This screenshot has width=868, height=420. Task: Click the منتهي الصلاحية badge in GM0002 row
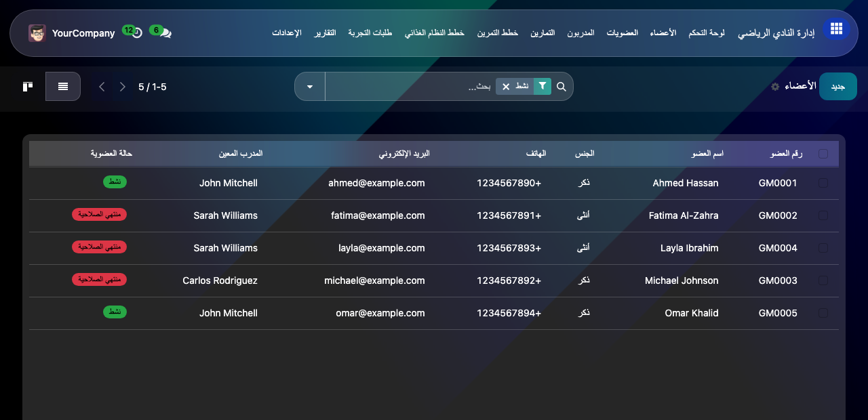99,215
